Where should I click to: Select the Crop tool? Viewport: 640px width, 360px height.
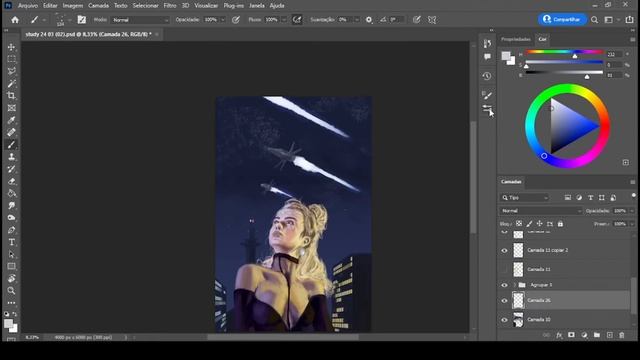point(11,96)
